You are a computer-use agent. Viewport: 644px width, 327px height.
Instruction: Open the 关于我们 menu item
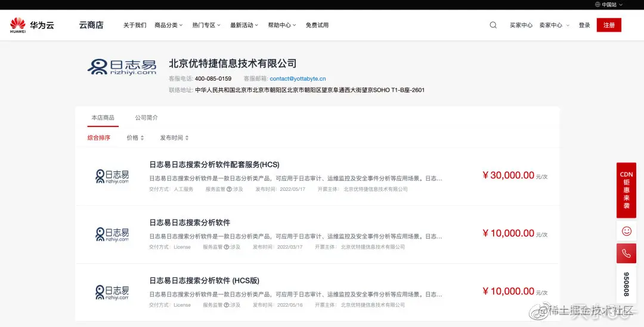pyautogui.click(x=135, y=25)
